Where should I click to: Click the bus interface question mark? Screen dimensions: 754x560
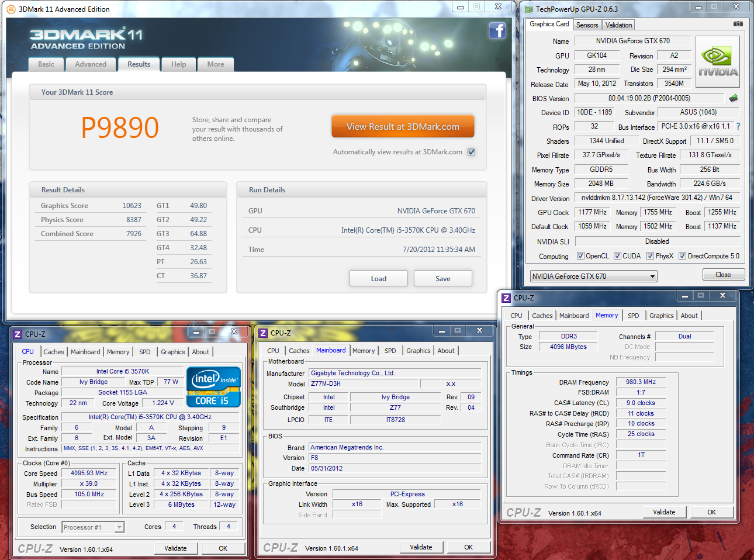click(x=738, y=126)
